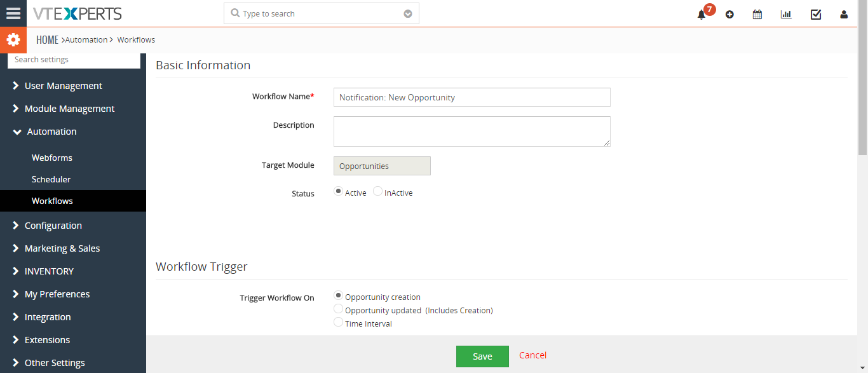
Task: Cancel editing the workflow
Action: 532,355
